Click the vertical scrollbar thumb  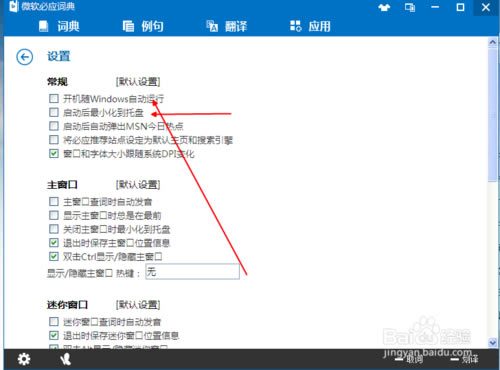coord(493,115)
